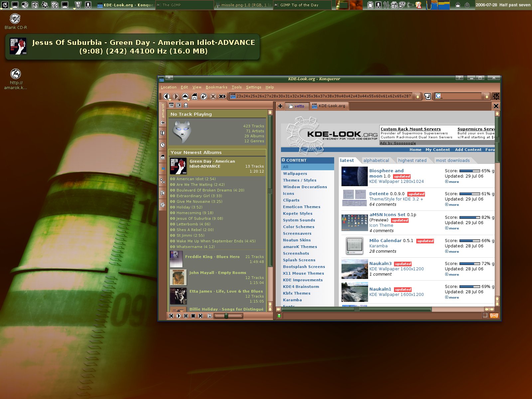
Task: Open the sidebar media player speaker tab
Action: coord(163,123)
